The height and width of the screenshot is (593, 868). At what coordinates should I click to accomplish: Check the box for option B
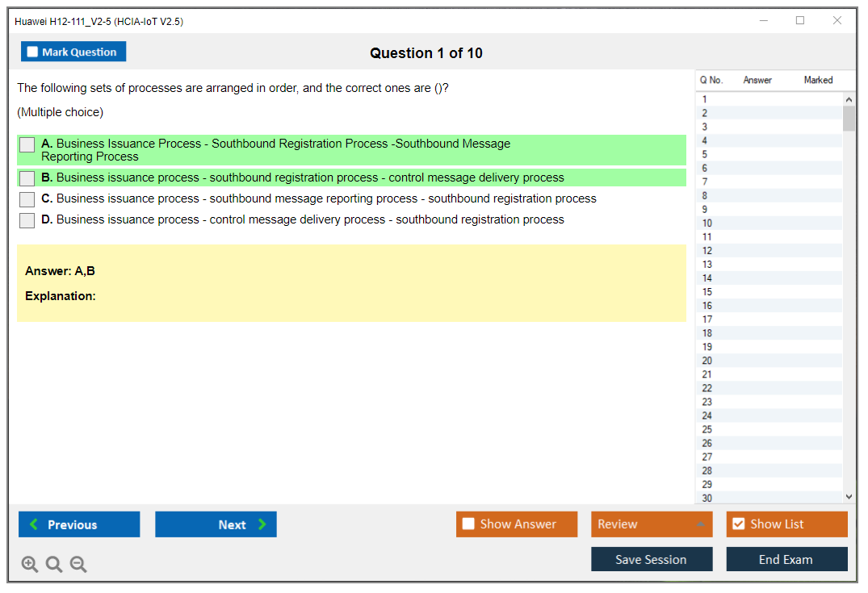27,178
